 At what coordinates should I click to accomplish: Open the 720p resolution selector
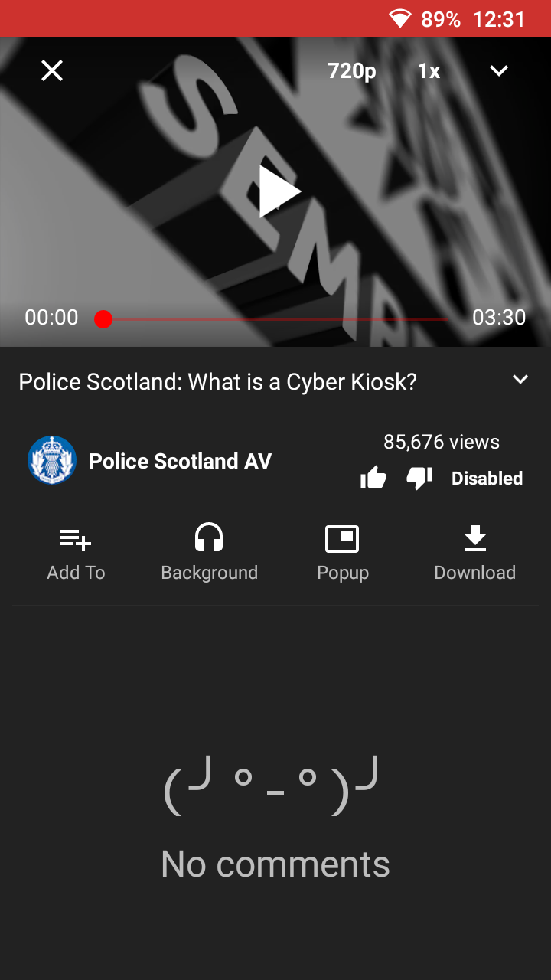[352, 71]
